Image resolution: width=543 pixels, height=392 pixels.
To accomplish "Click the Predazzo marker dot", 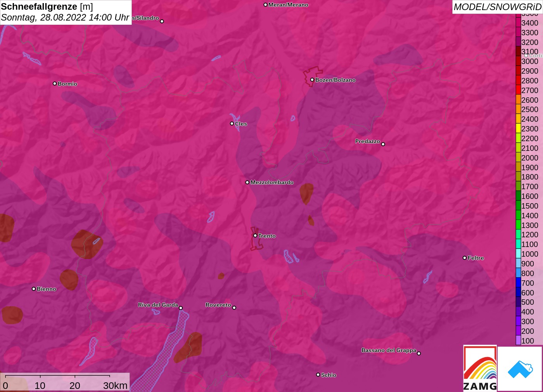I will (x=383, y=144).
